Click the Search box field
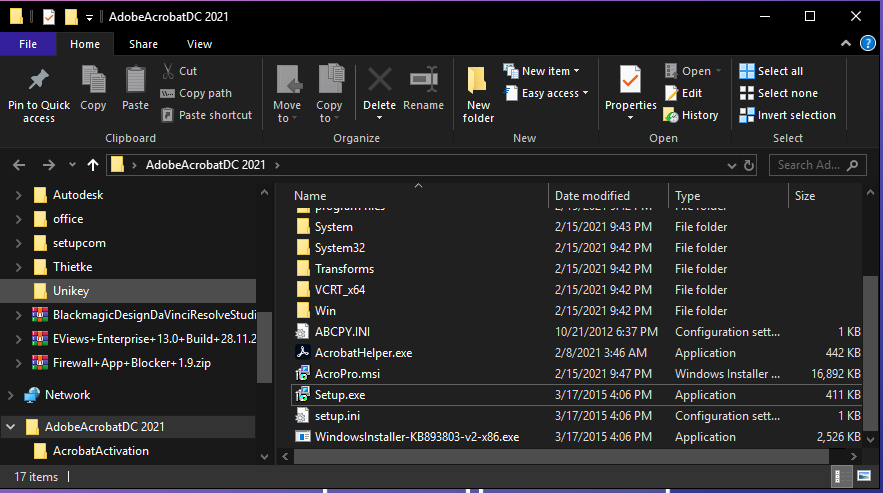This screenshot has width=883, height=493. [x=818, y=165]
